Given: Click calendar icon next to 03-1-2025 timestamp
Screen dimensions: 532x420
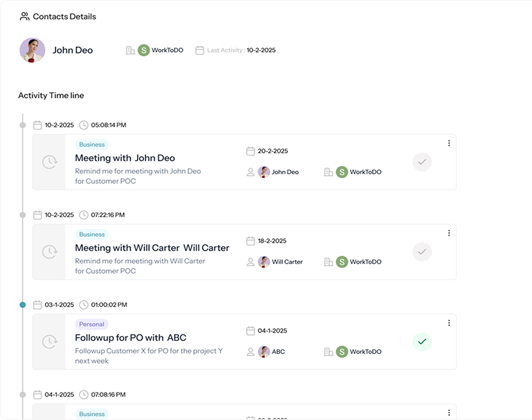Looking at the screenshot, I should click(37, 305).
